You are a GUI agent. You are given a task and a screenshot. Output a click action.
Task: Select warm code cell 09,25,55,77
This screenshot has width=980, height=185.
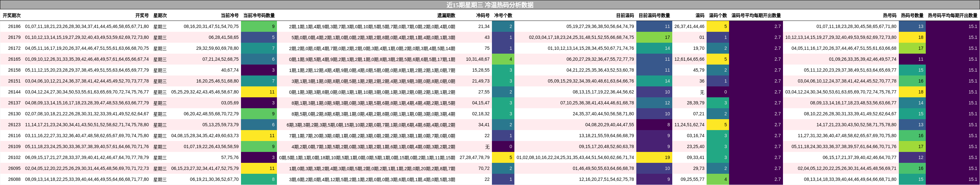tap(692, 179)
